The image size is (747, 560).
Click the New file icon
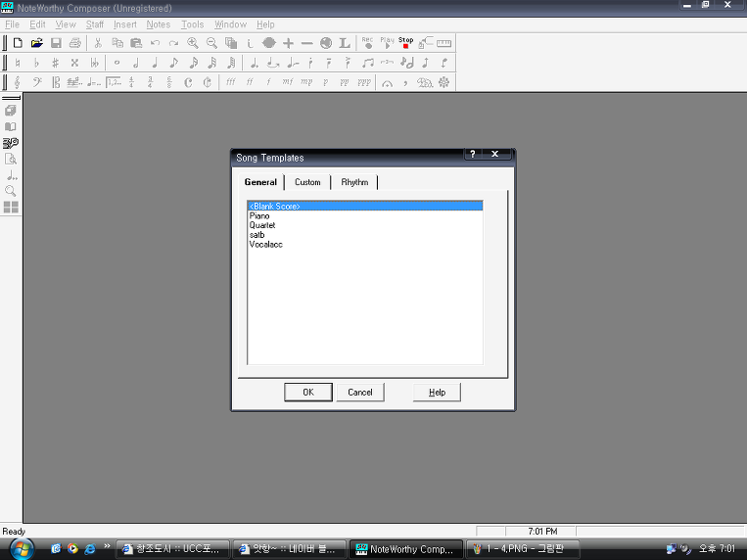click(18, 43)
